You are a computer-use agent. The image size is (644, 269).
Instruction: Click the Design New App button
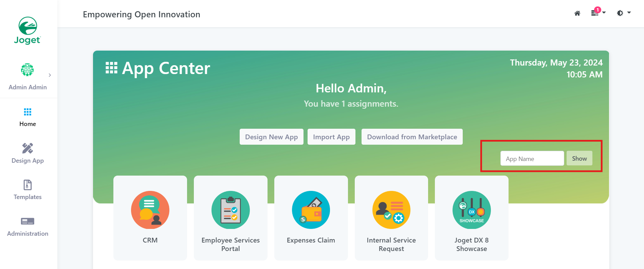click(x=271, y=137)
